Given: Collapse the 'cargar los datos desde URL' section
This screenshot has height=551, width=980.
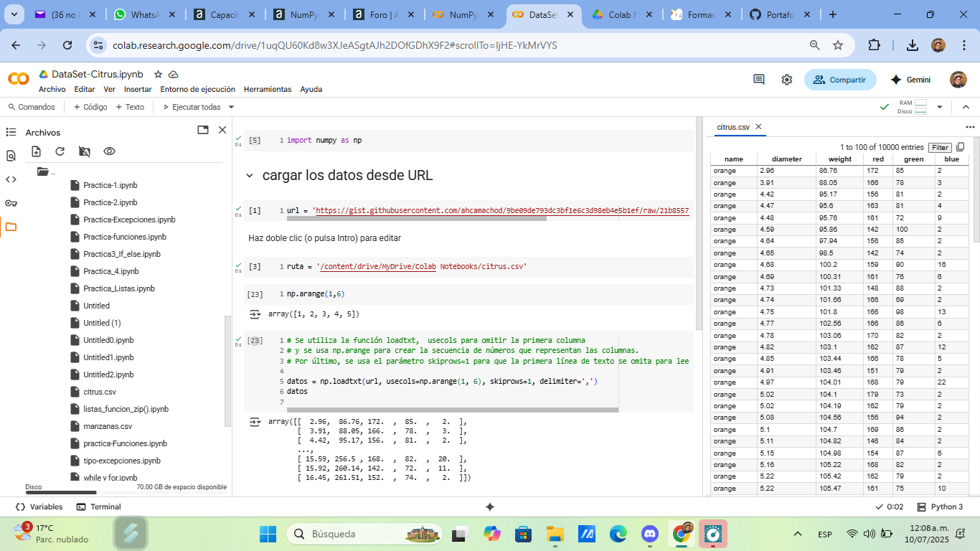Looking at the screenshot, I should 250,176.
